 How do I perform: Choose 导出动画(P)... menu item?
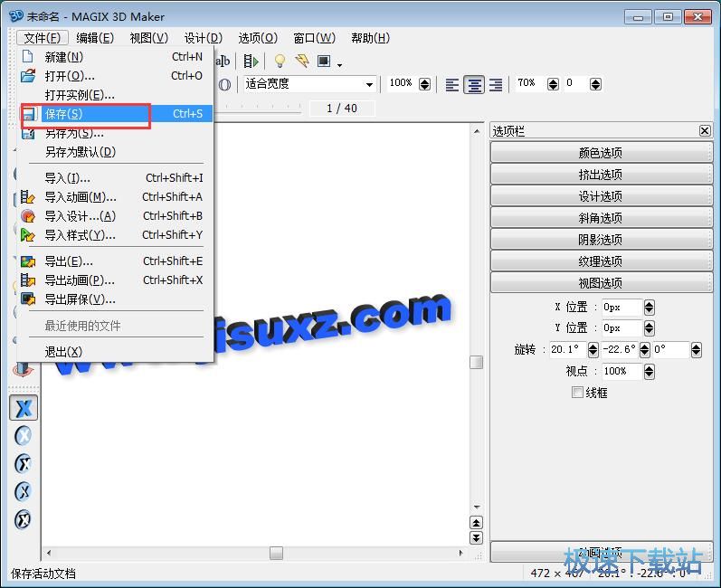click(116, 280)
